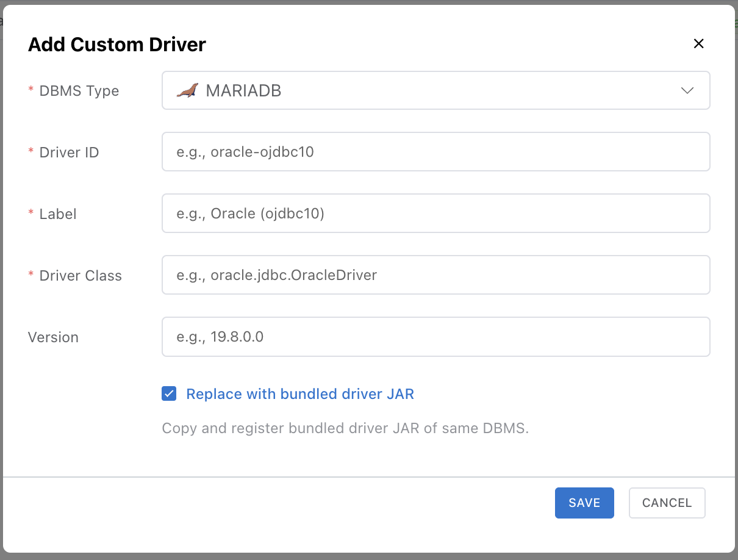Open the DBMS Type dropdown
The width and height of the screenshot is (738, 560).
coord(435,91)
